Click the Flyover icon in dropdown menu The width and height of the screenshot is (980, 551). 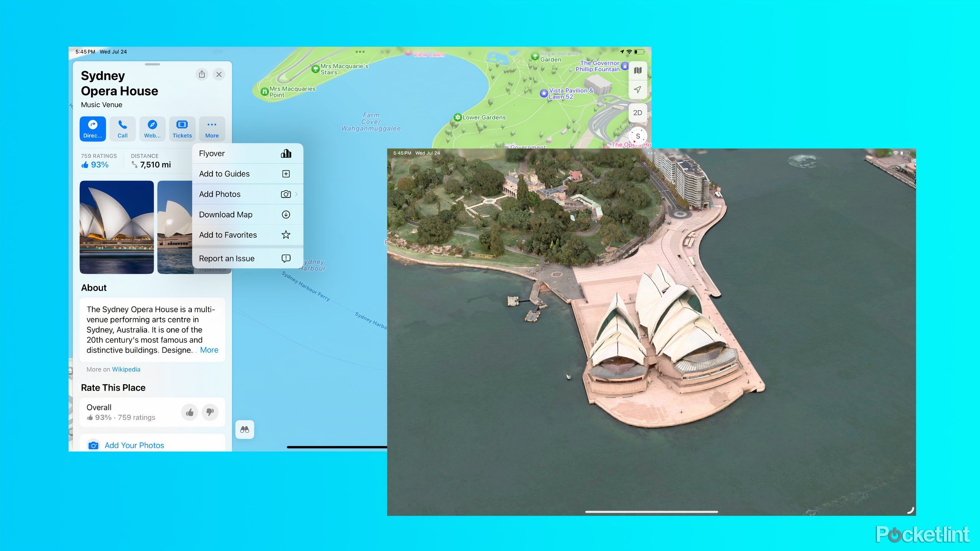point(286,153)
